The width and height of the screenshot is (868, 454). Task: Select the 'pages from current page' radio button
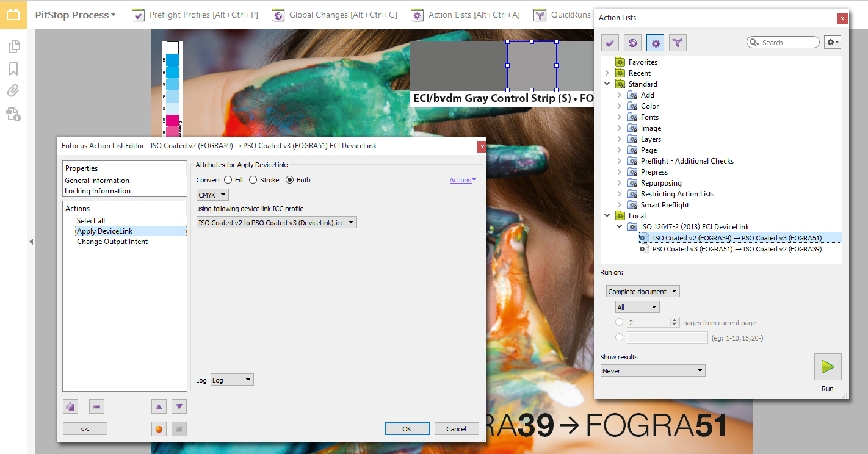tap(620, 322)
